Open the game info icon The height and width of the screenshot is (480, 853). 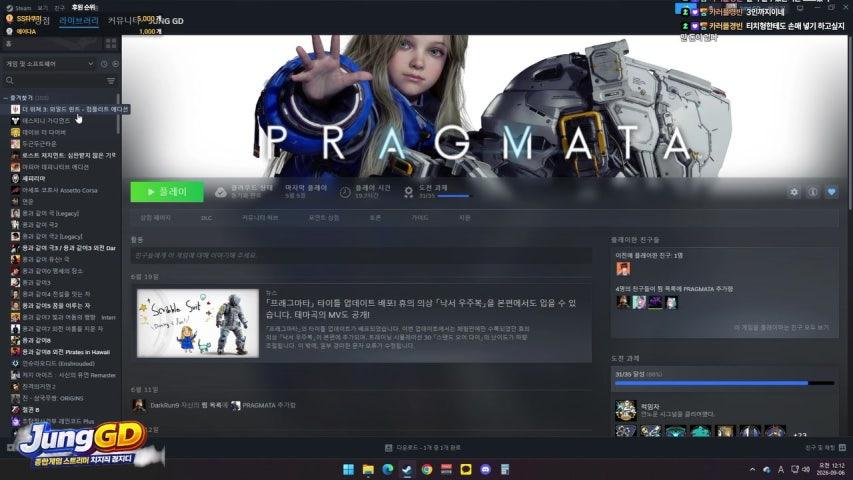click(x=812, y=192)
